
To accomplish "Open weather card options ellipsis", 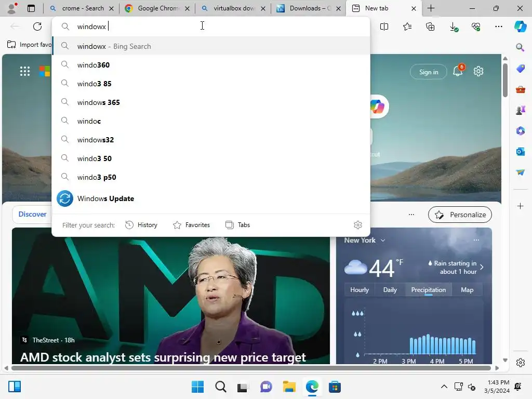I will (476, 240).
